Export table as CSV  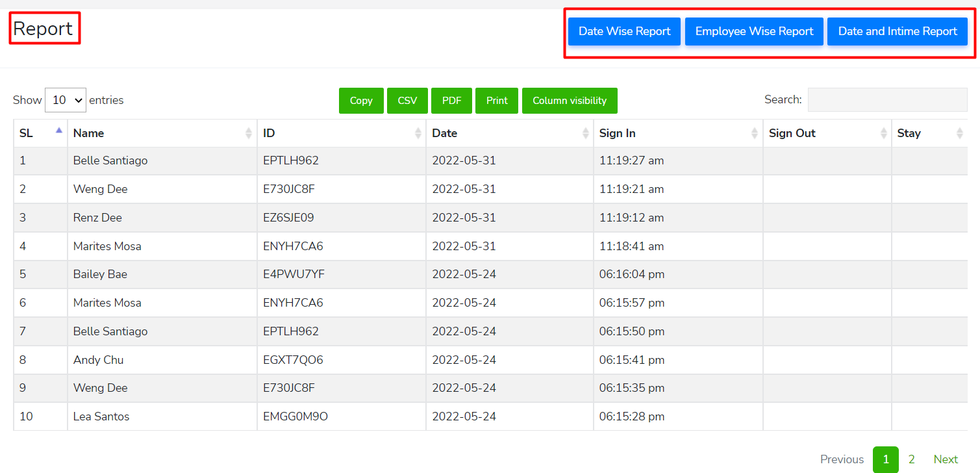(x=407, y=101)
